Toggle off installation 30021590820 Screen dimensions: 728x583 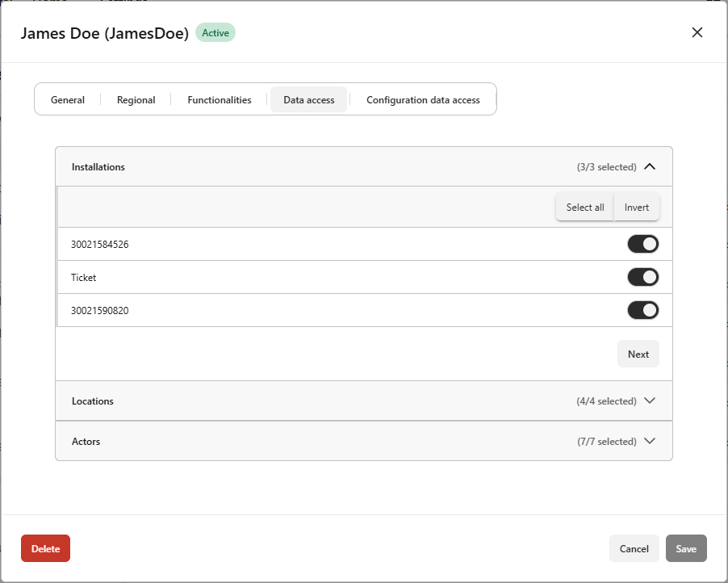[642, 310]
